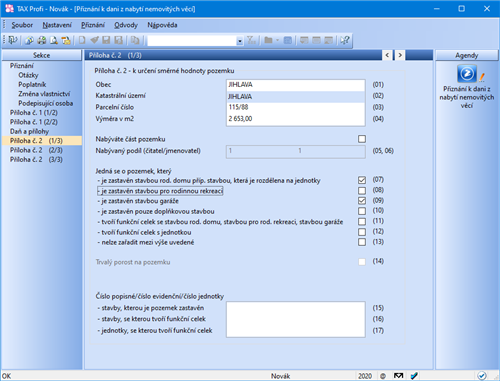Click the exit door toolbar icon

pos(13,40)
